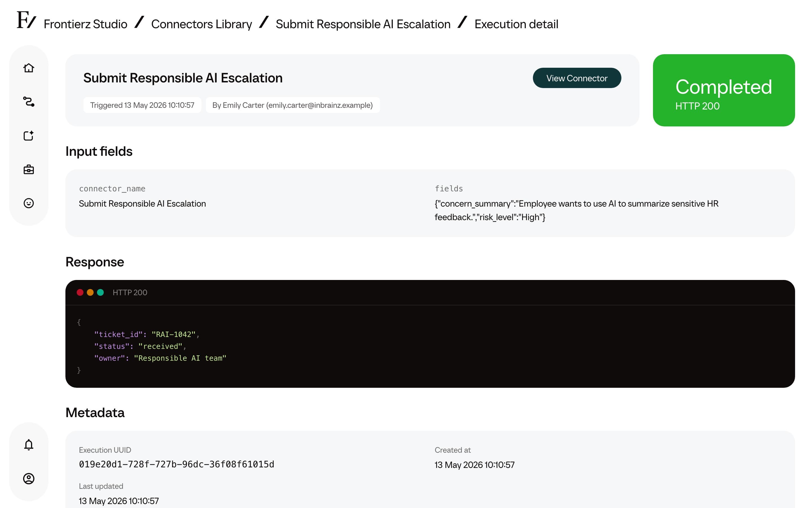Click the Input fields heading
The image size is (812, 508).
99,152
